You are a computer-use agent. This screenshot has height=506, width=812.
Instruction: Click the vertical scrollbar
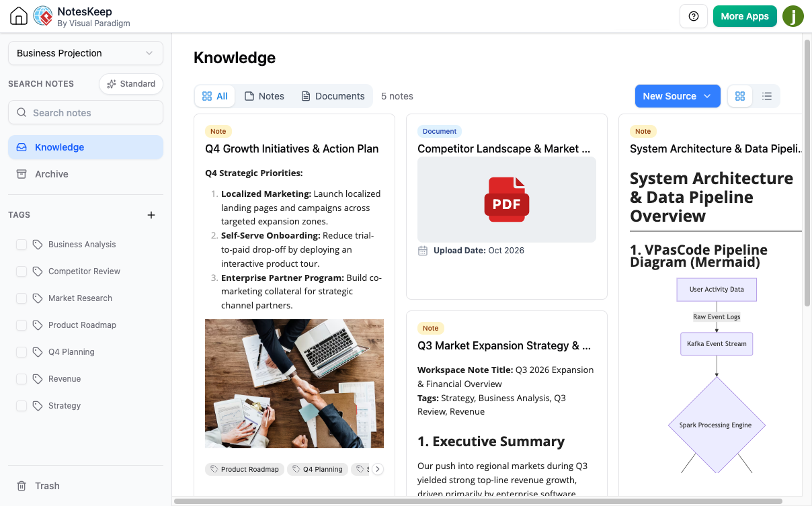click(807, 171)
